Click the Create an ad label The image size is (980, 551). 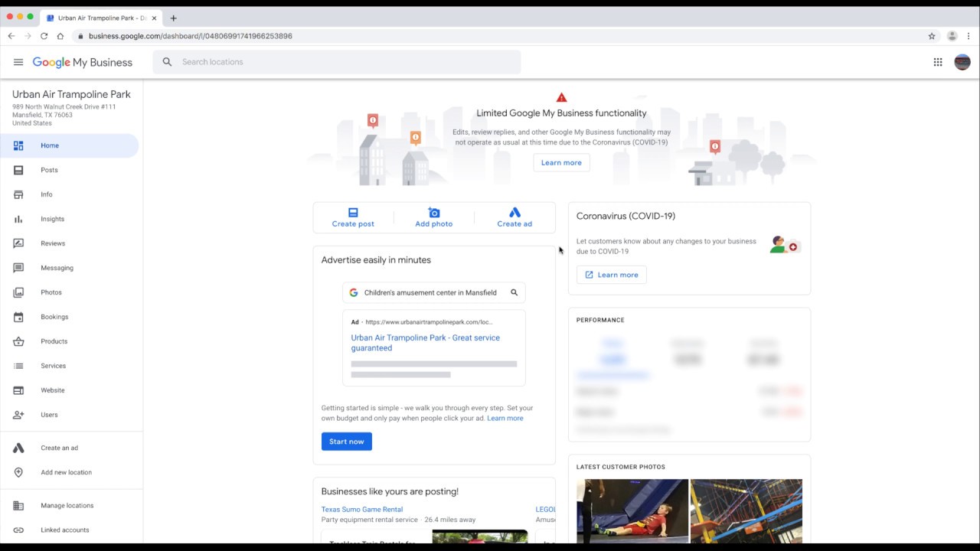pos(60,448)
